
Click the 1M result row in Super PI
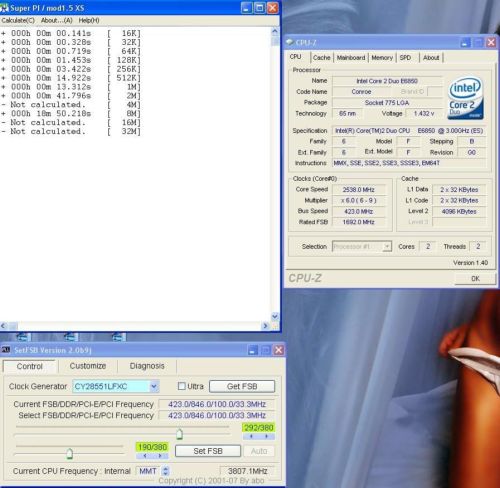(x=71, y=87)
